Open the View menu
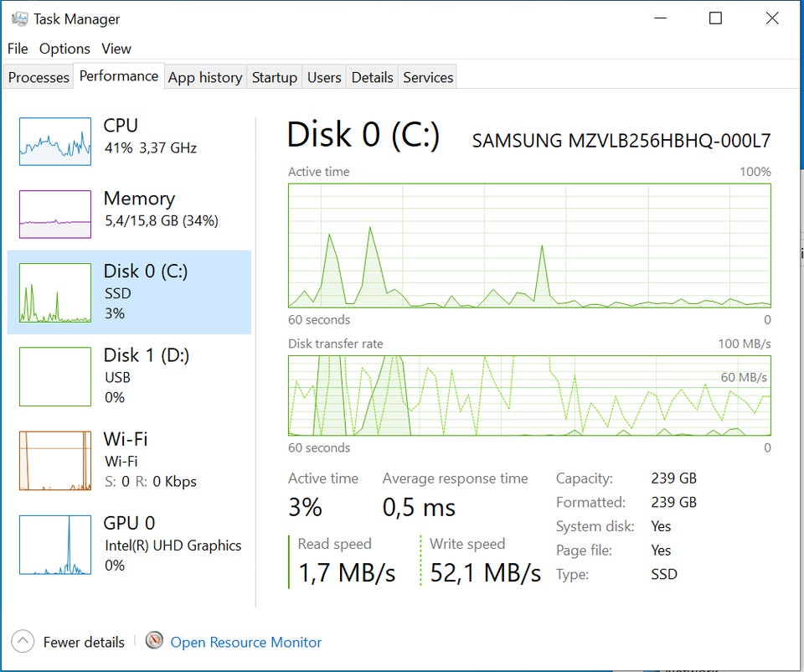 pos(116,49)
